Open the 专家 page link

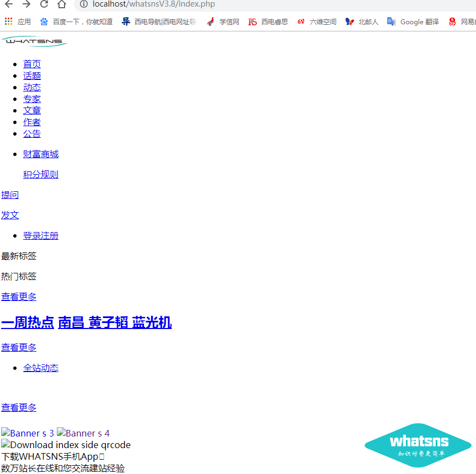pyautogui.click(x=32, y=99)
